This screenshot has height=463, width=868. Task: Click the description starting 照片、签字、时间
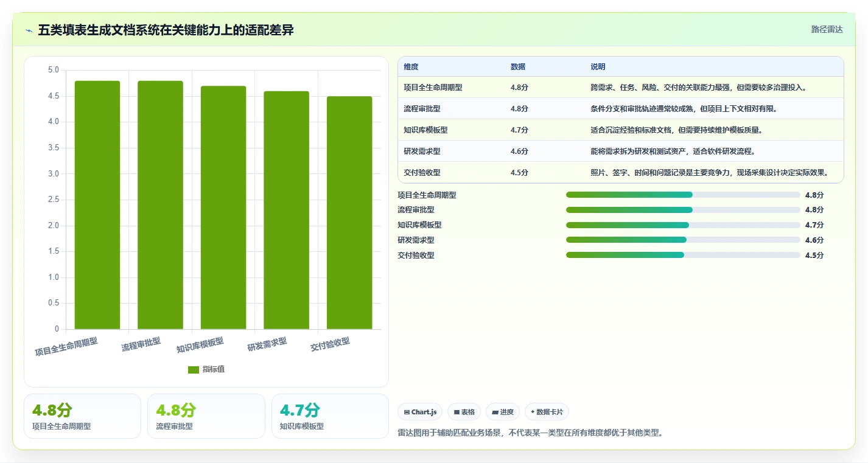point(709,173)
